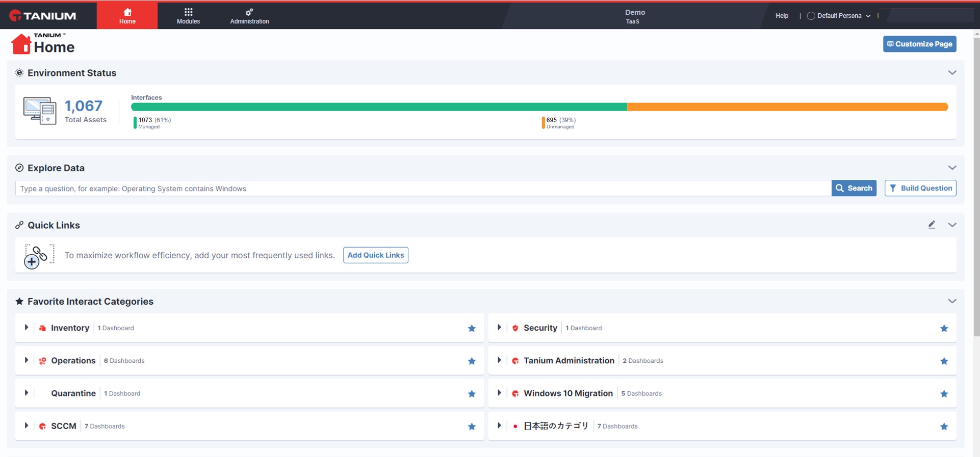Click the add-link chain icon
Viewport: 980px width, 457px height.
39,256
